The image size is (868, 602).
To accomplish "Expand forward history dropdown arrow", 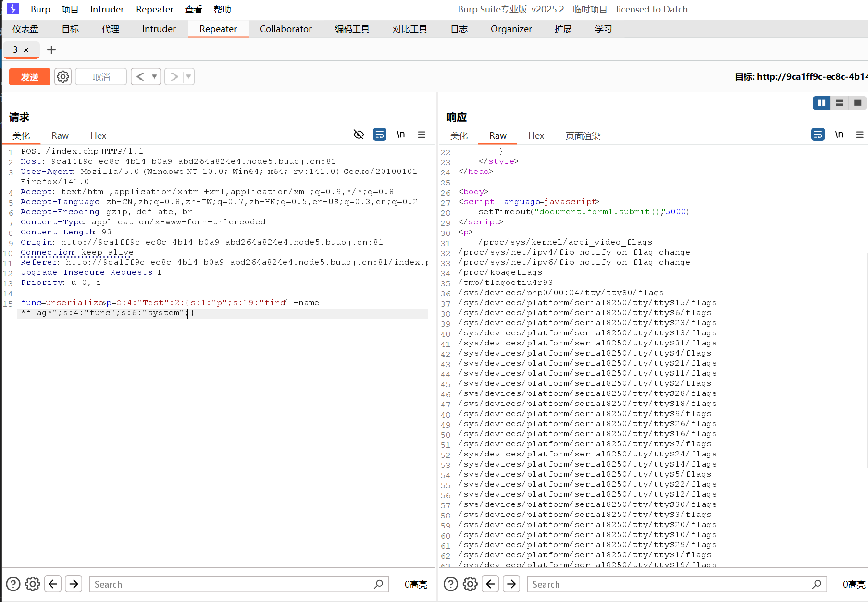I will pos(188,76).
